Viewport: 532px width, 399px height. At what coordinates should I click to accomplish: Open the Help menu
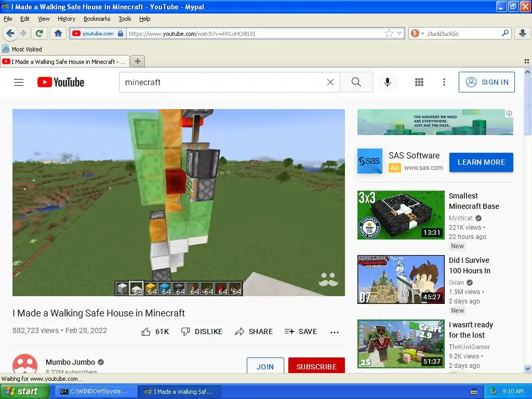pos(144,19)
